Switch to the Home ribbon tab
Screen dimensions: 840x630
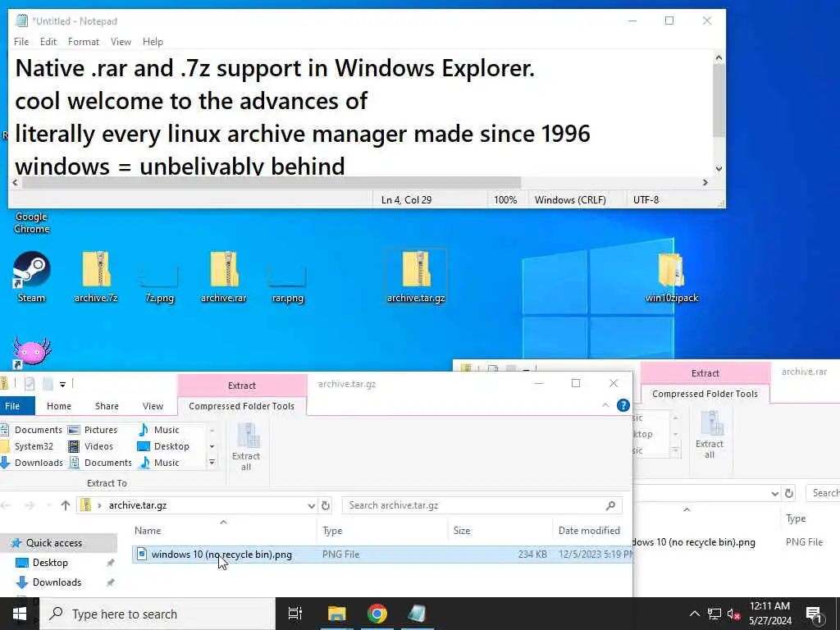59,406
